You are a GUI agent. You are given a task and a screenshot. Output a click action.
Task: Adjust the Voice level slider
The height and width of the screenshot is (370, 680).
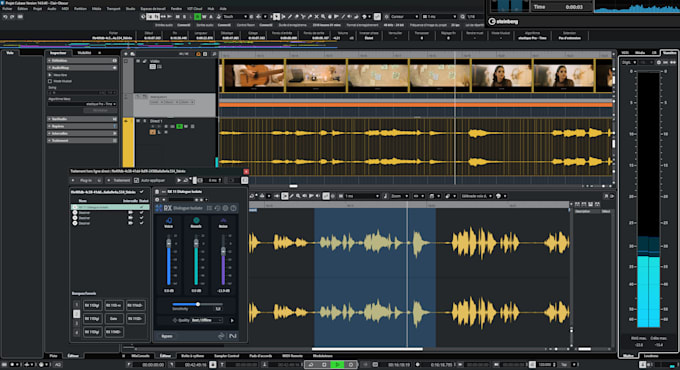tap(169, 243)
